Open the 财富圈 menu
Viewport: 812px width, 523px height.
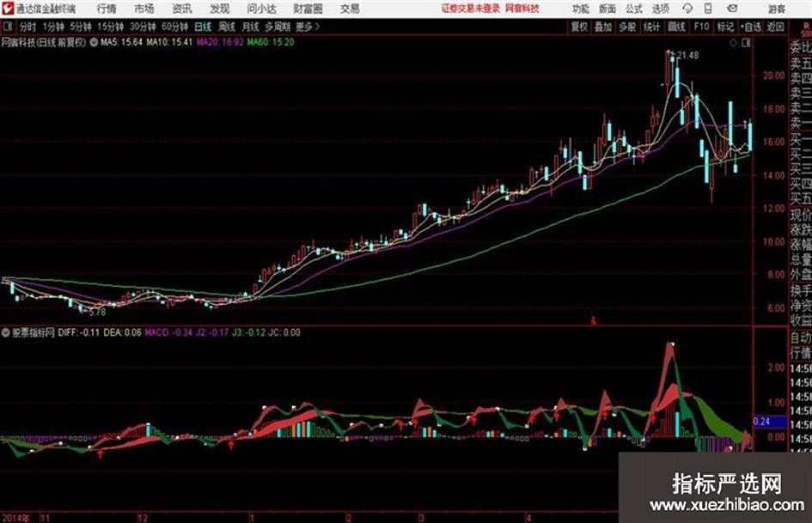[x=308, y=9]
